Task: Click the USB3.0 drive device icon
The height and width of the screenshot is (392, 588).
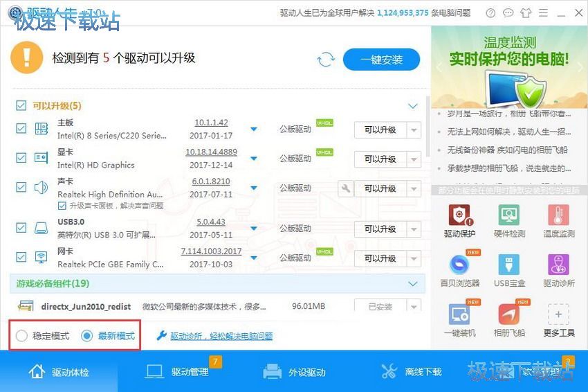Action: (x=42, y=228)
